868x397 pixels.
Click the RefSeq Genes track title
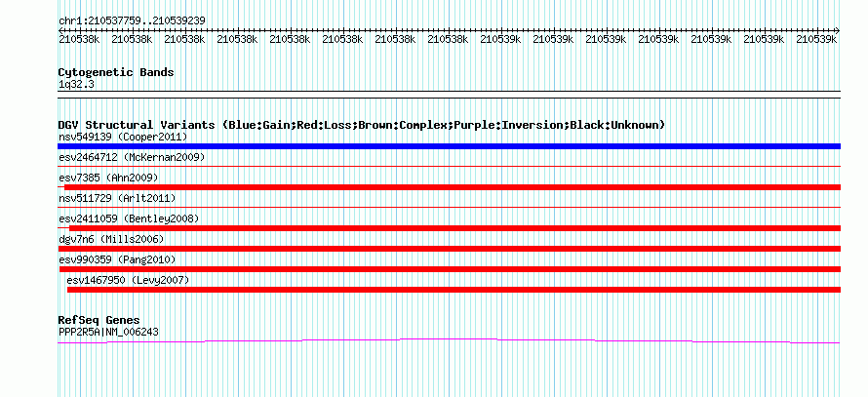99,320
